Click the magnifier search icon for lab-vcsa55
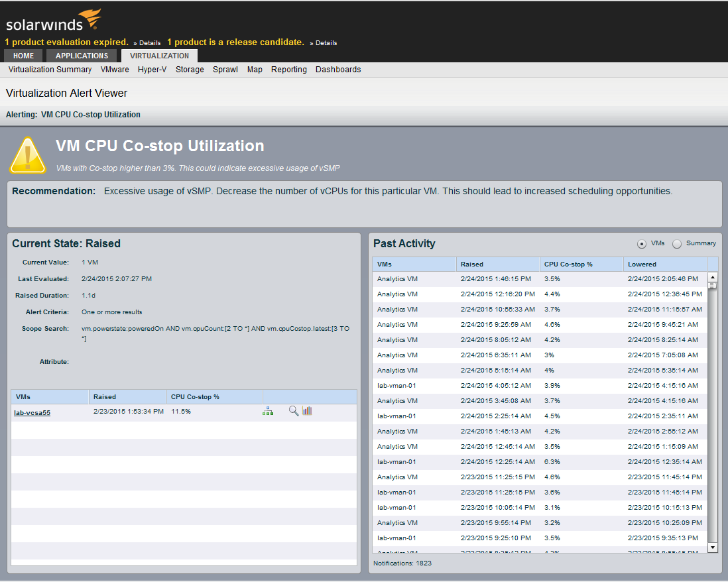 [294, 411]
